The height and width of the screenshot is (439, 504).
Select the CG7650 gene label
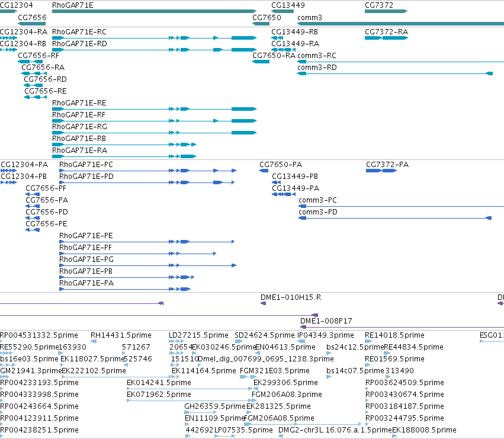(x=267, y=17)
